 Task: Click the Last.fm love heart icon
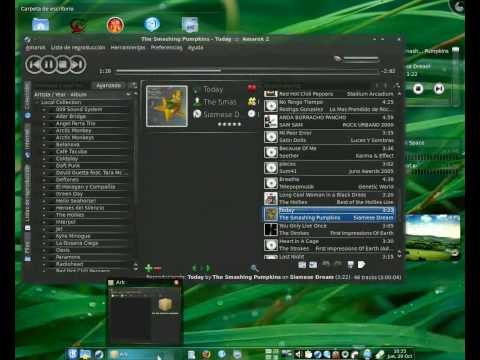252,89
